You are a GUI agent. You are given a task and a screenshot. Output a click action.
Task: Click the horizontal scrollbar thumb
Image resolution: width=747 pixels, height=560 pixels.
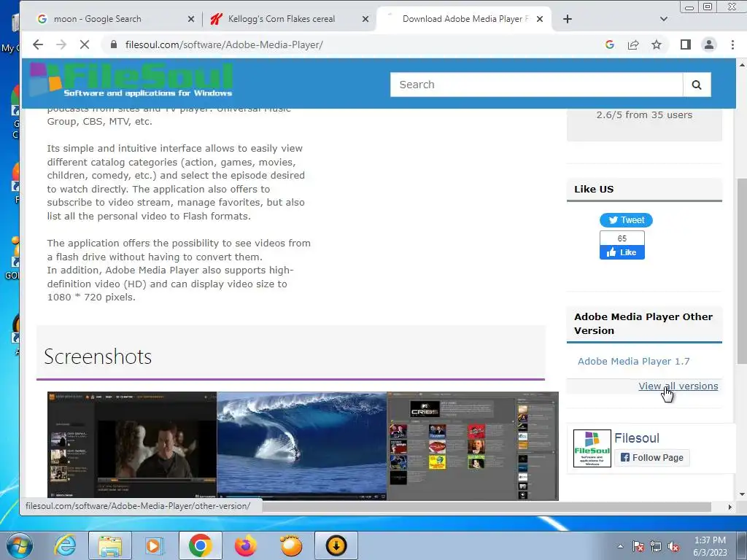click(x=486, y=507)
